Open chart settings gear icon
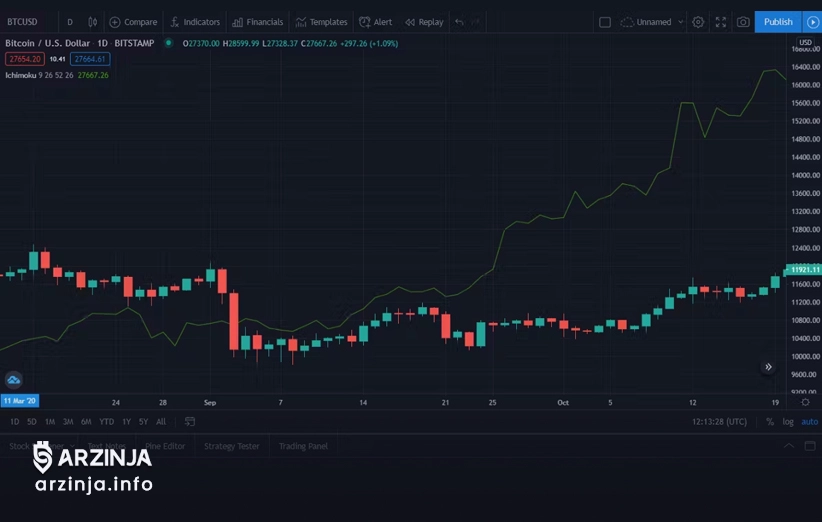822x522 pixels. point(698,22)
